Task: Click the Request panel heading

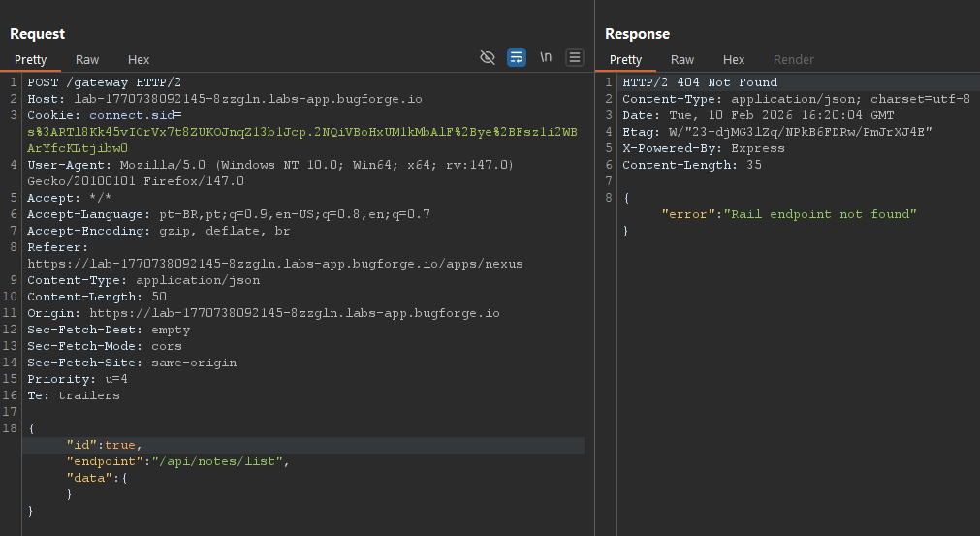Action: tap(38, 34)
